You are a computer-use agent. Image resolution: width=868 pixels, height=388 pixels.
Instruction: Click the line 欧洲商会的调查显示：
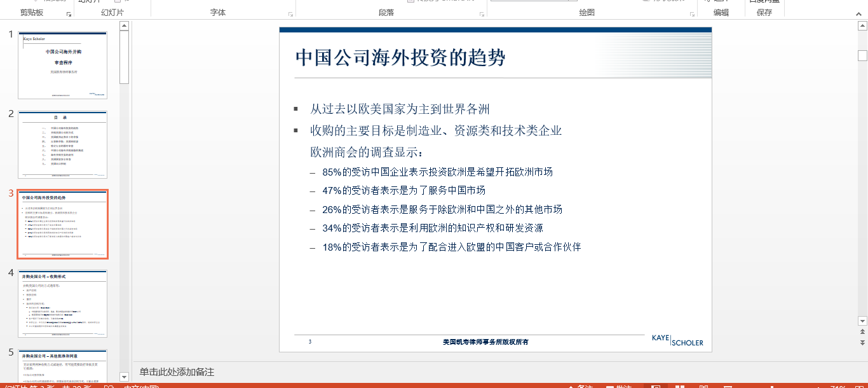367,153
